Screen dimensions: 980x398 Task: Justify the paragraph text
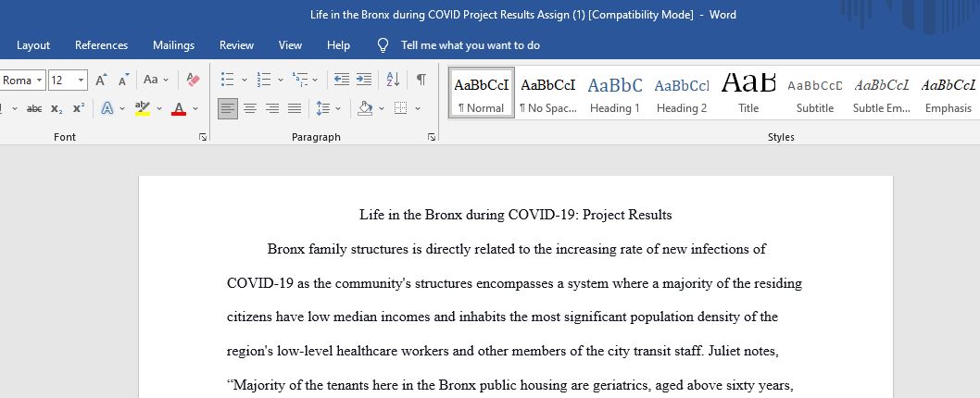295,108
